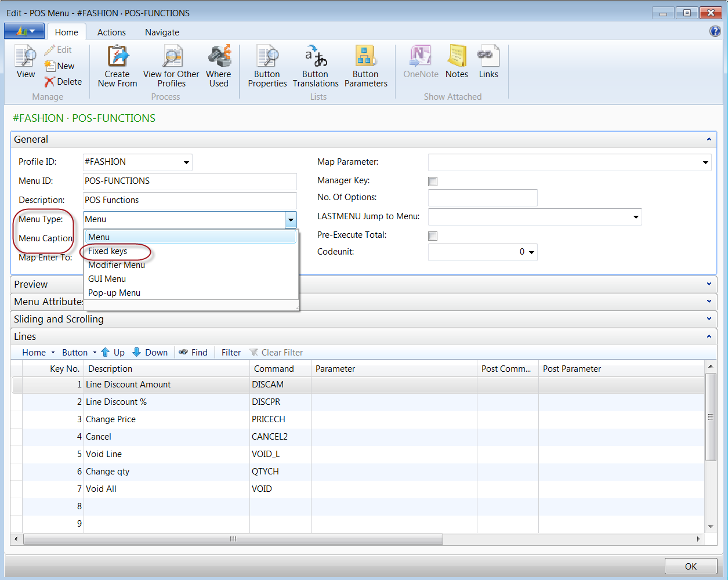Toggle the Pre-Execute Total checkbox
The width and height of the screenshot is (728, 580).
433,236
